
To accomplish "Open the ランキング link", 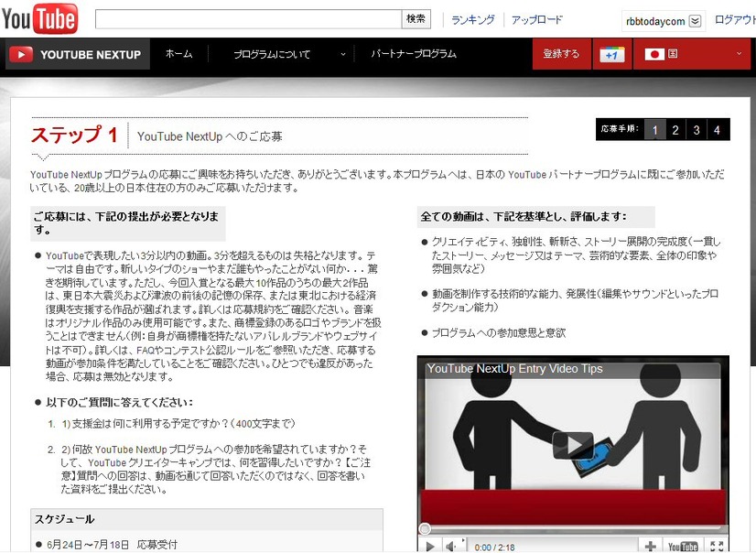I will [472, 20].
